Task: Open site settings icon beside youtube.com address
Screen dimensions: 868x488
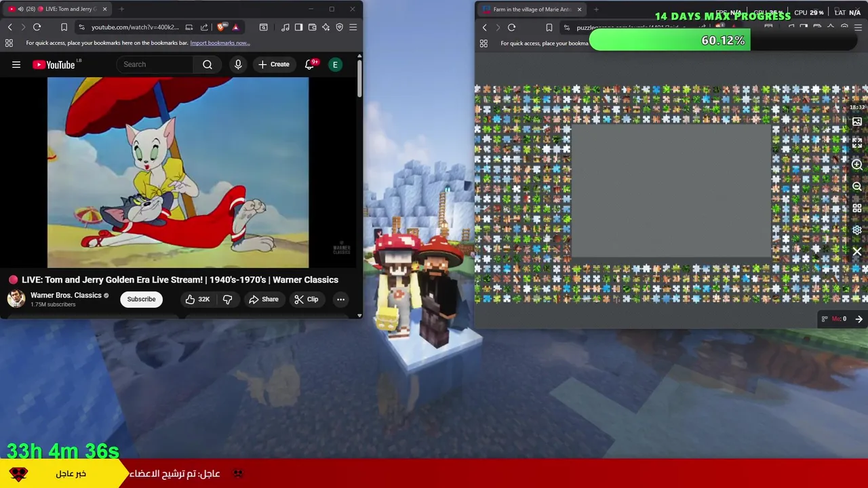Action: pos(81,27)
